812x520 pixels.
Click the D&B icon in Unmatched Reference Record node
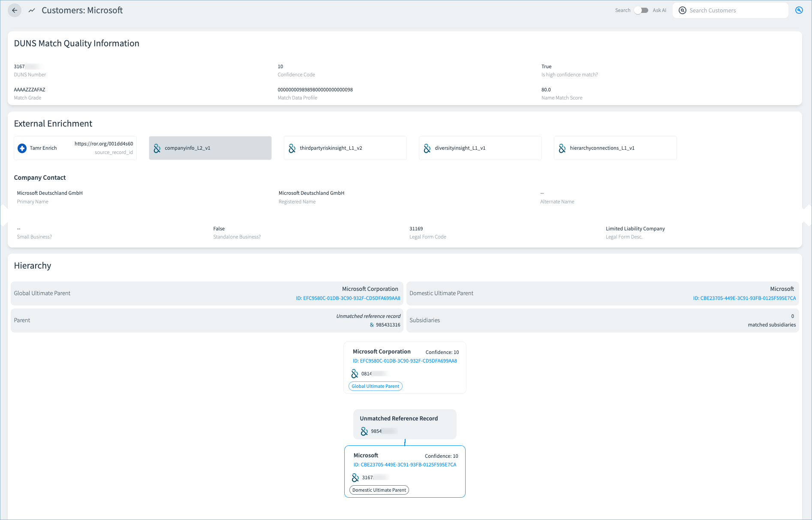point(364,431)
